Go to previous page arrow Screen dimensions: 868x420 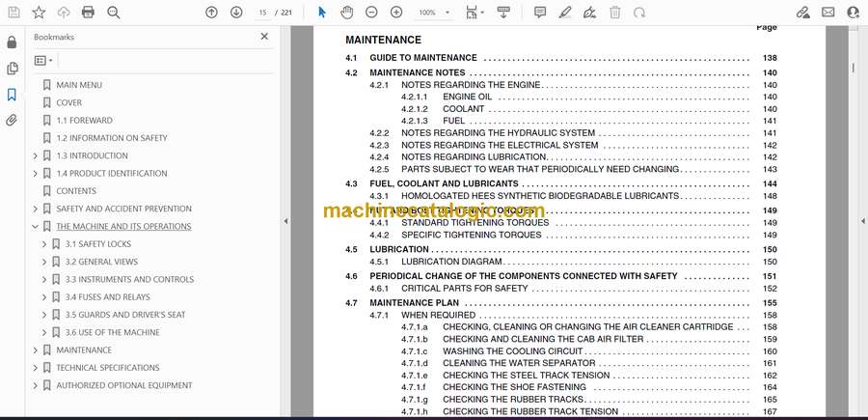[211, 13]
